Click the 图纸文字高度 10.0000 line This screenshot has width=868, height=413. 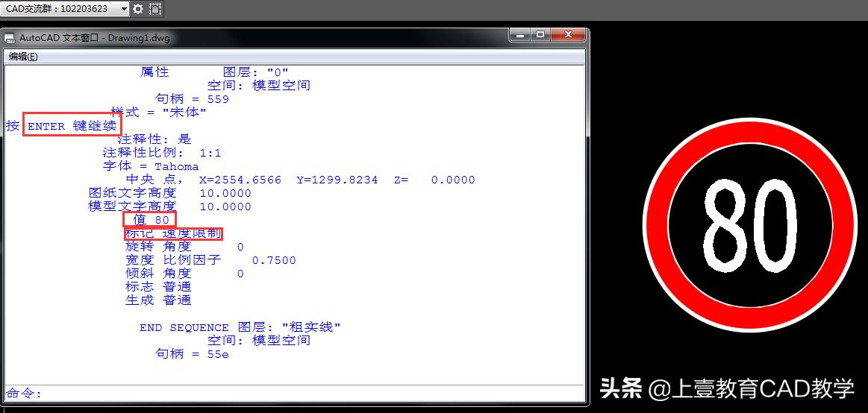[170, 193]
